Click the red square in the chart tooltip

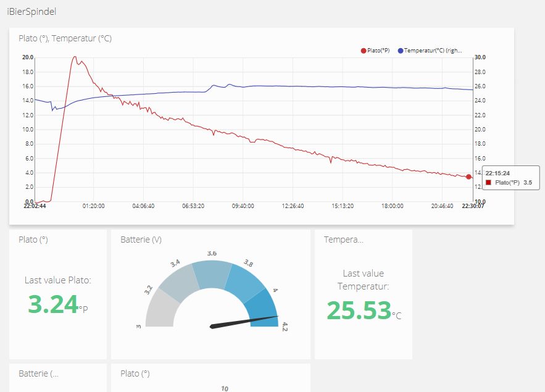click(489, 183)
